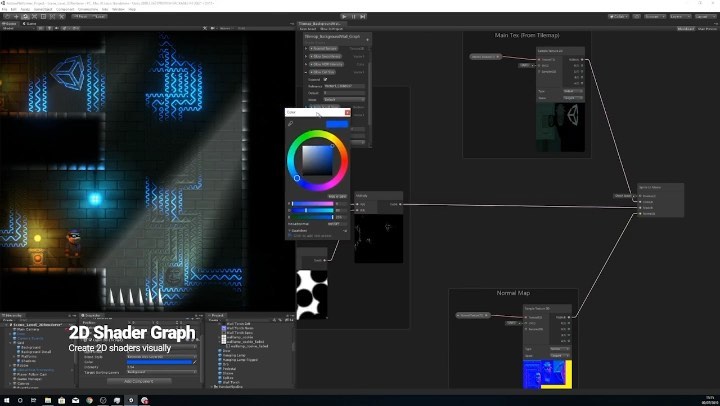Open the Account dropdown in toolbar
This screenshot has width=720, height=406.
click(x=655, y=17)
